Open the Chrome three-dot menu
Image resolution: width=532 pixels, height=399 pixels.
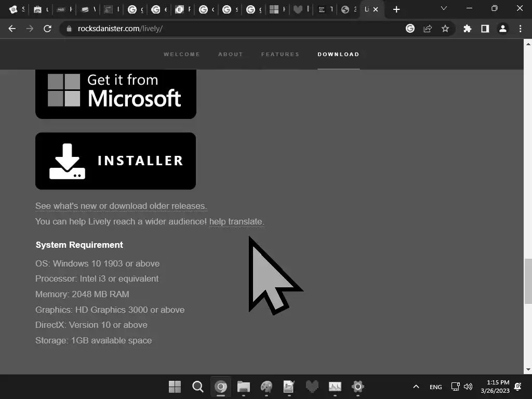coord(520,29)
